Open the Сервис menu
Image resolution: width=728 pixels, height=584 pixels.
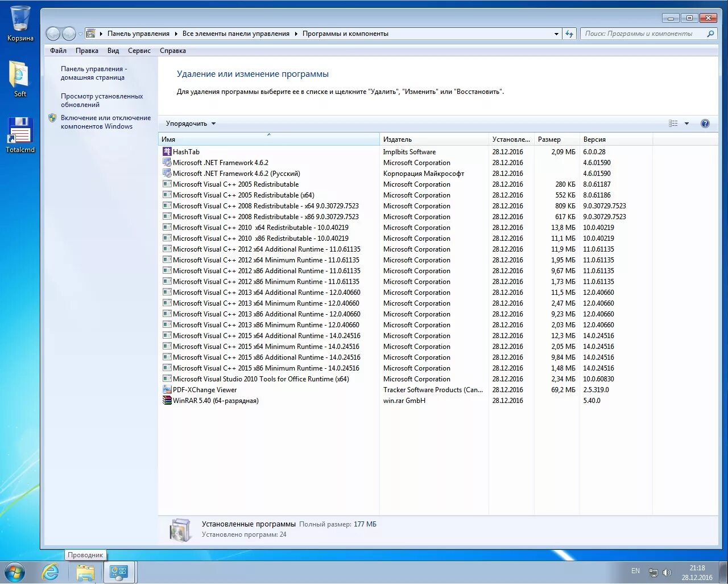pos(139,51)
